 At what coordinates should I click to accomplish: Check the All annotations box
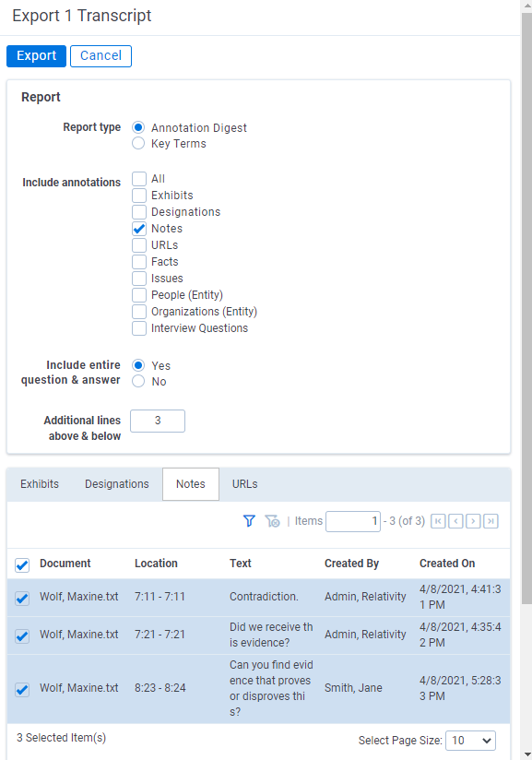pos(139,179)
